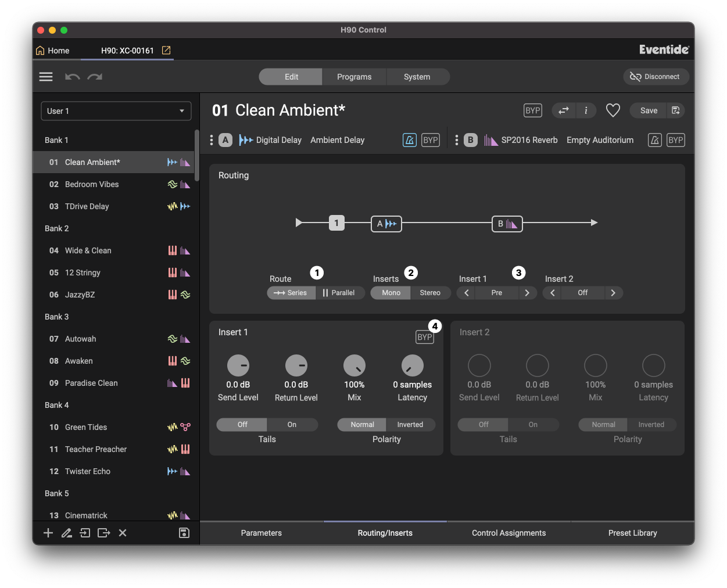Click the pencil rename icon in sidebar footer
This screenshot has width=727, height=588.
[x=67, y=533]
